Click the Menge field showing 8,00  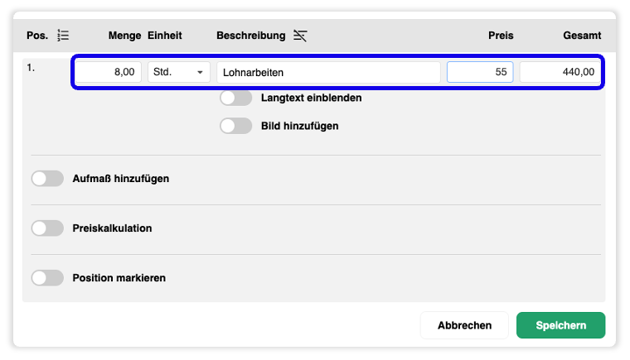[x=108, y=72]
